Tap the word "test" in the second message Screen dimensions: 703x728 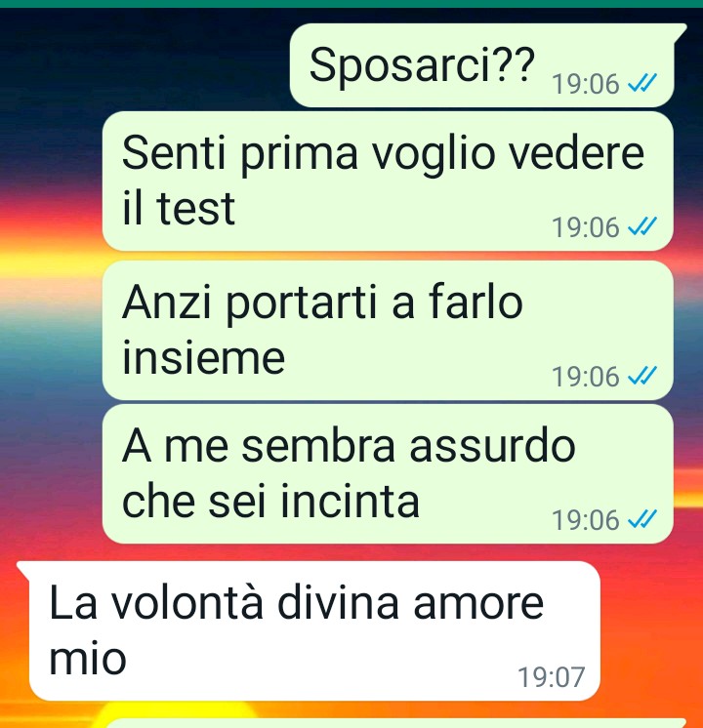pos(195,209)
